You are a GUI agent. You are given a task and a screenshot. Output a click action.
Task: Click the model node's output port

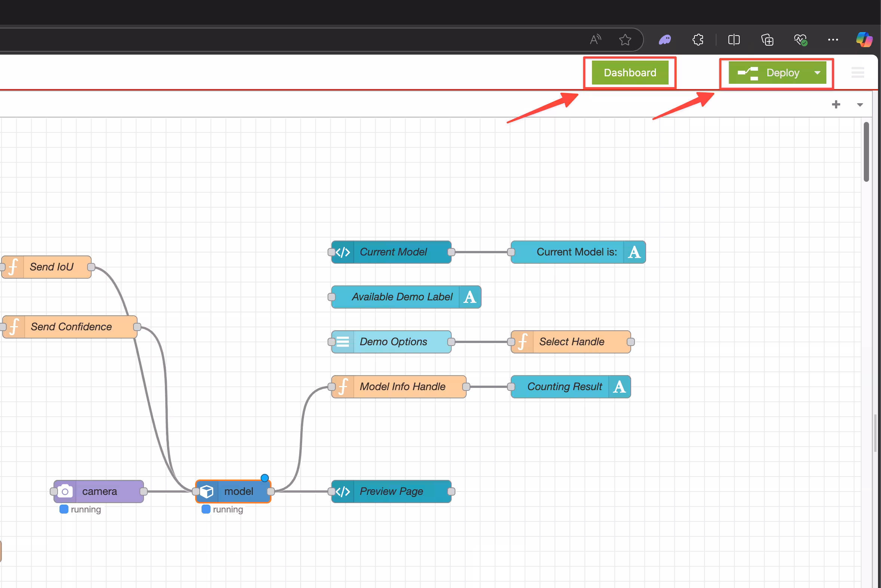pos(271,491)
